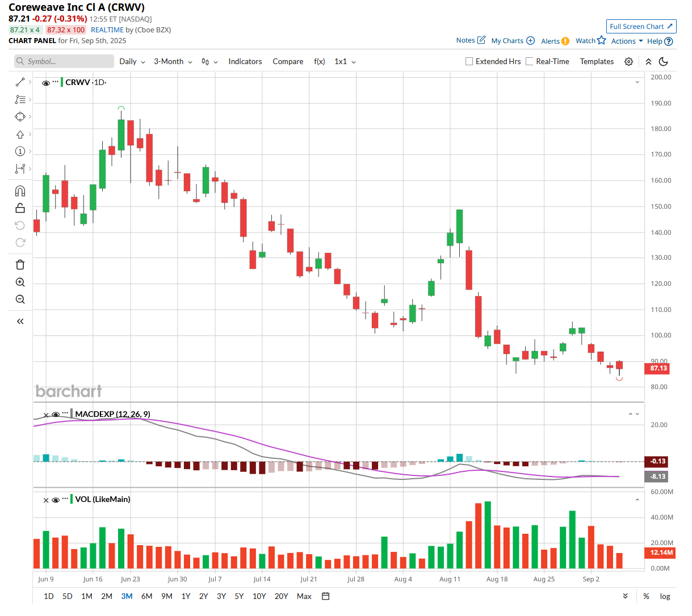Hide the VOL indicator eye icon
The width and height of the screenshot is (692, 616).
tap(56, 500)
